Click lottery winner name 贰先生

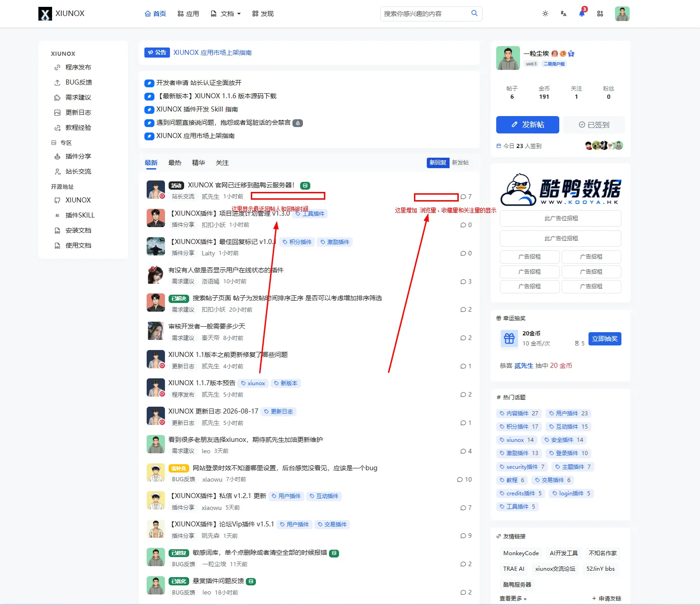pos(524,366)
